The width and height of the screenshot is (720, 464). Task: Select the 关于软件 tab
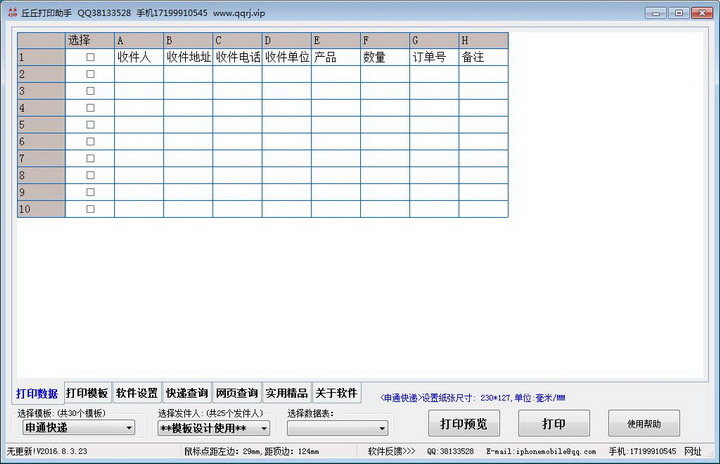point(336,393)
